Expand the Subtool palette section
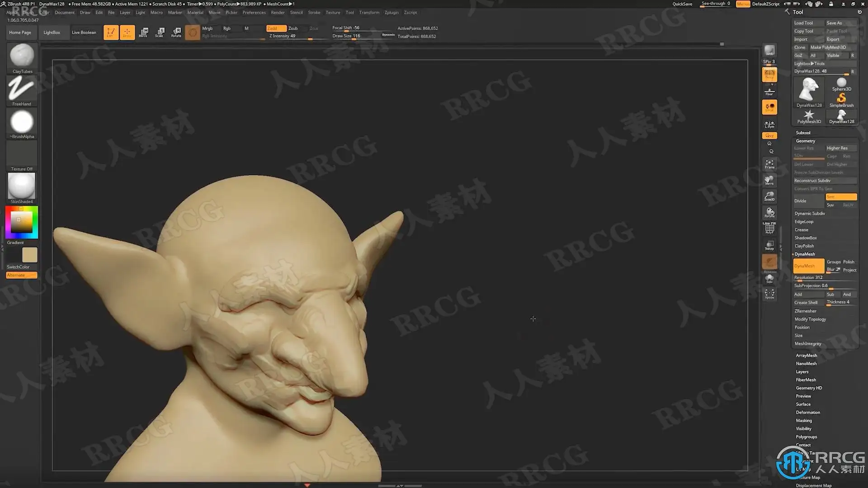 [x=803, y=133]
